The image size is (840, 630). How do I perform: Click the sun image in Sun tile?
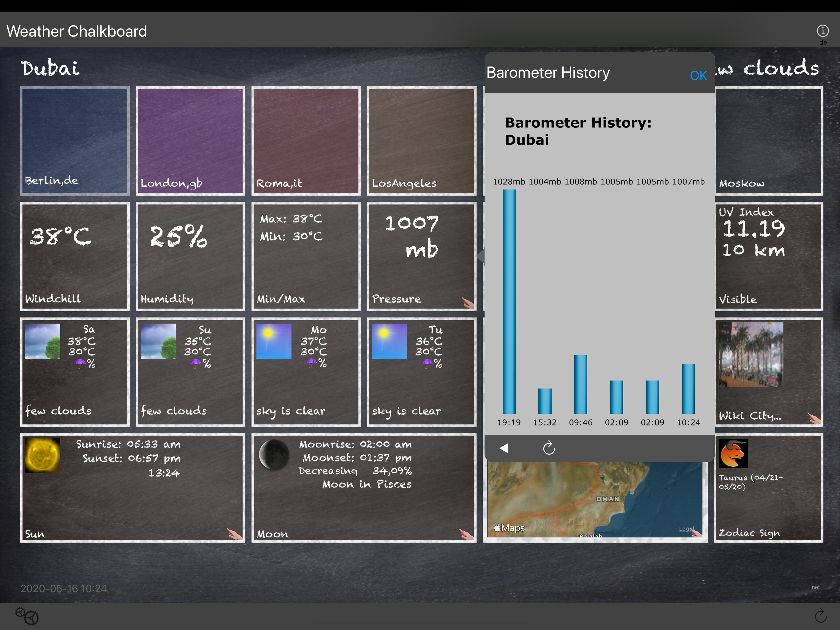(x=42, y=455)
